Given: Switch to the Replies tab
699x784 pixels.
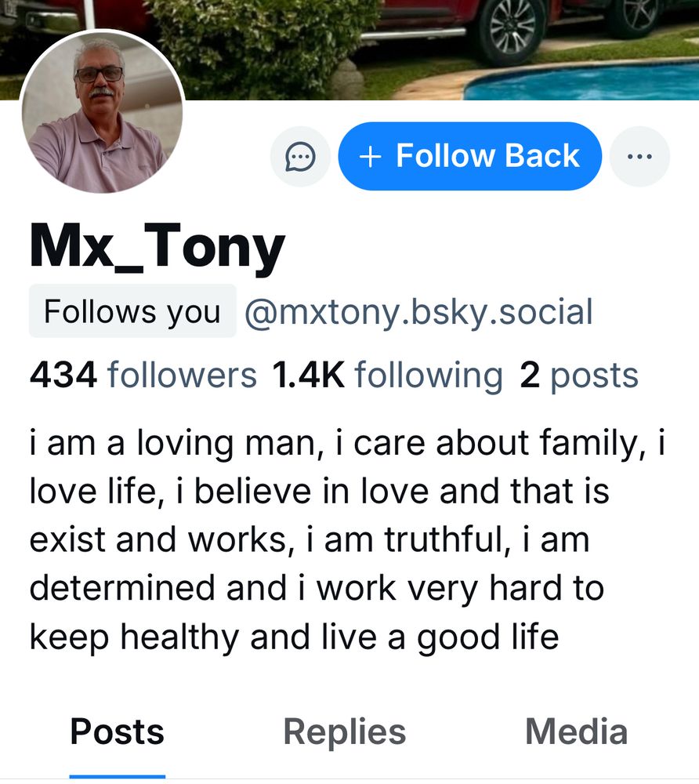Looking at the screenshot, I should [x=345, y=732].
